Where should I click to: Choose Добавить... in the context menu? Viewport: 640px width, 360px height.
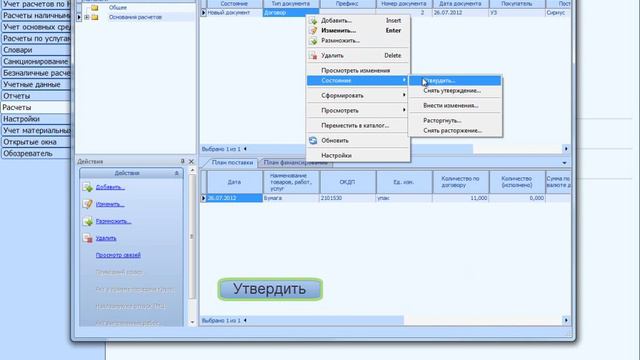click(x=358, y=20)
